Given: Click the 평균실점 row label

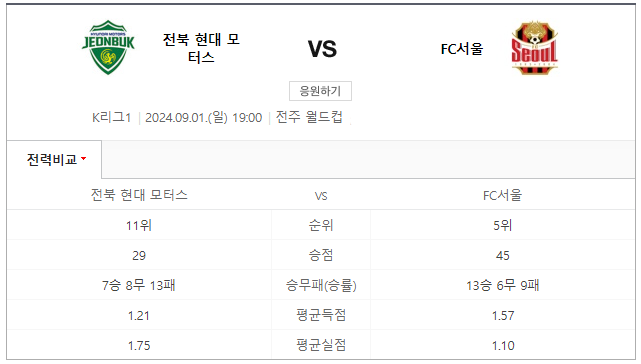Looking at the screenshot, I should pos(321,345).
